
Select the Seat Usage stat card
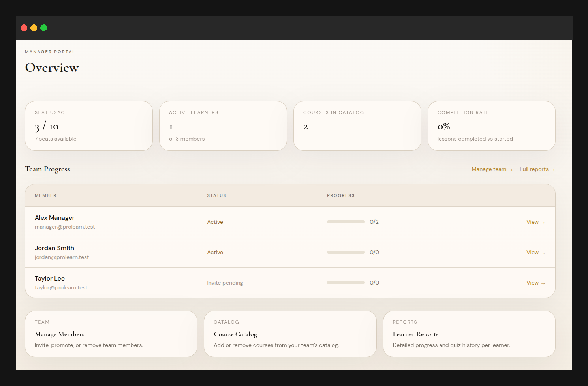(x=88, y=126)
